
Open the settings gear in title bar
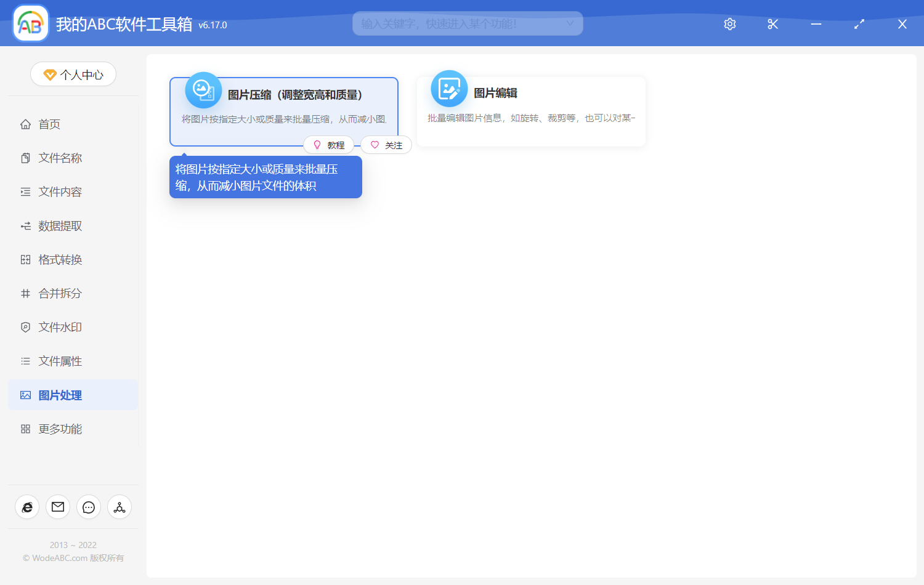[x=730, y=24]
